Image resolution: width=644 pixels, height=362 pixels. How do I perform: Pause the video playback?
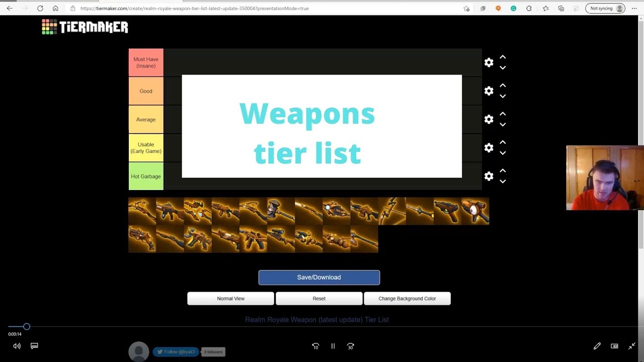tap(333, 346)
